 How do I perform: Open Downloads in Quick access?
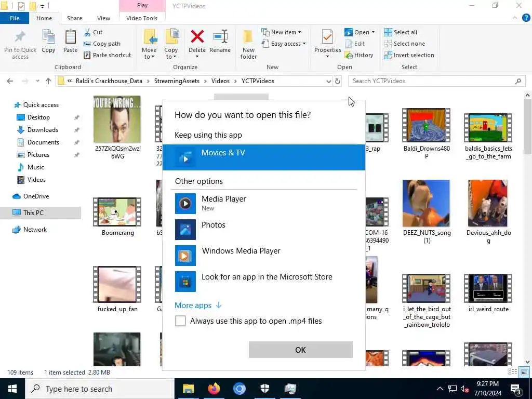pos(43,130)
